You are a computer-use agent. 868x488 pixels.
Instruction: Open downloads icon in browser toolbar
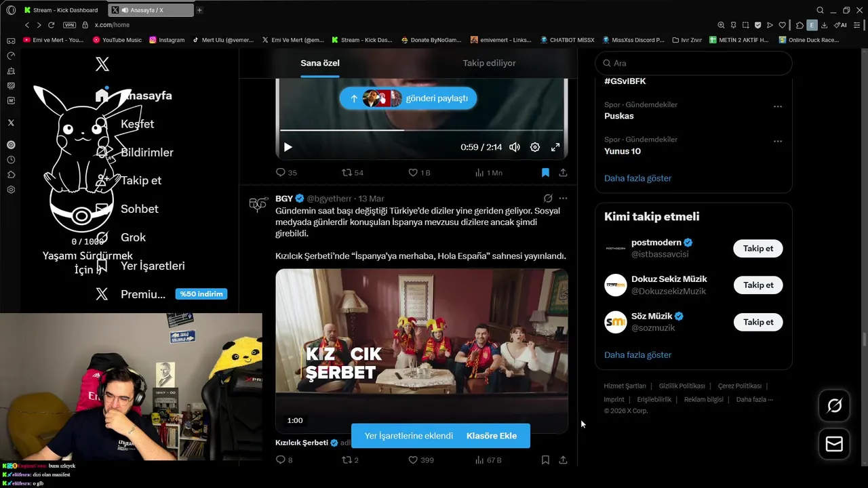click(824, 25)
